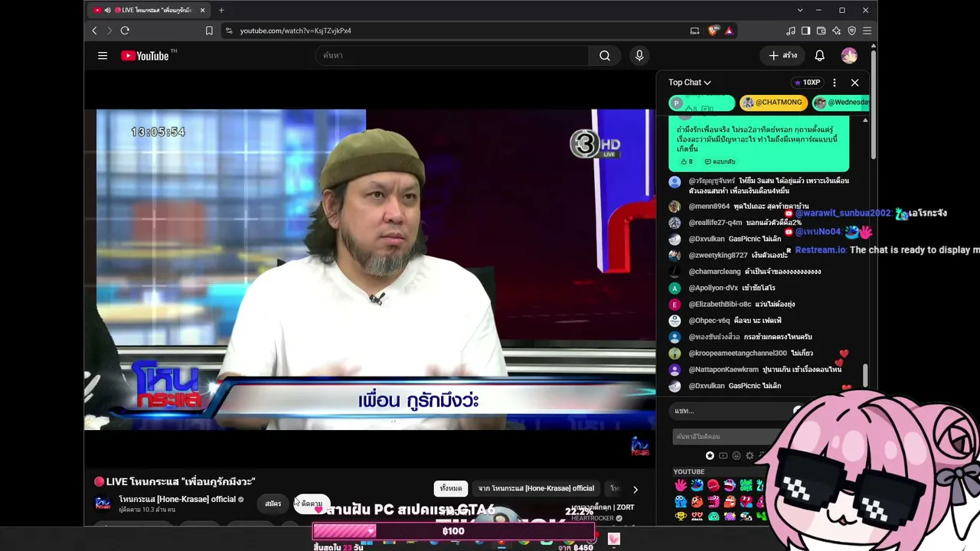Open the browser main menu
Screen dimensions: 980x551
point(867,31)
